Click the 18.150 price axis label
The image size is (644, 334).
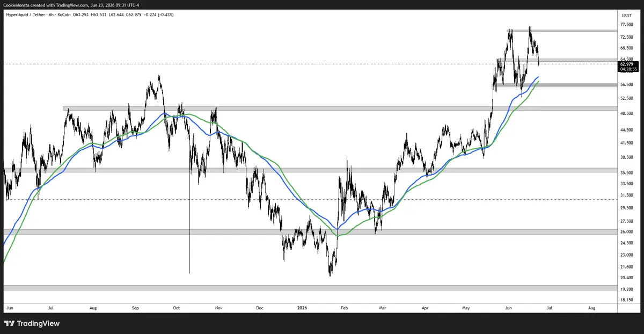pos(626,300)
